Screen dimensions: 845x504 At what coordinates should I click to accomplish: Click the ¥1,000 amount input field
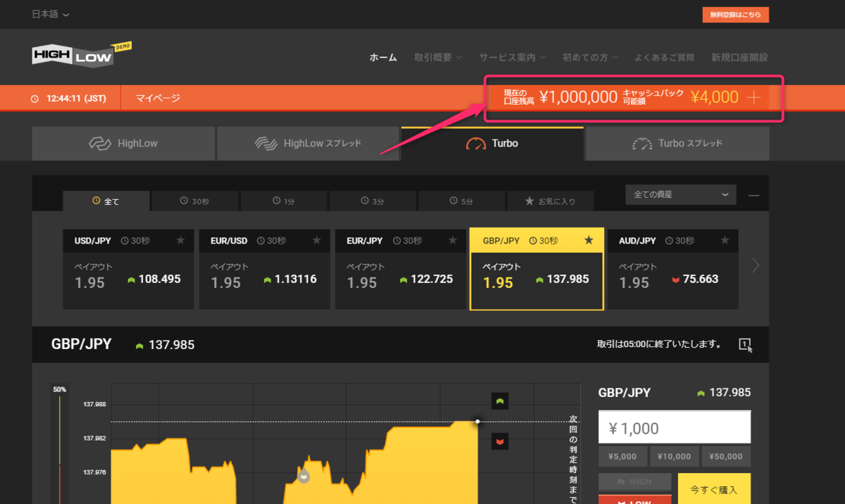[x=675, y=428]
